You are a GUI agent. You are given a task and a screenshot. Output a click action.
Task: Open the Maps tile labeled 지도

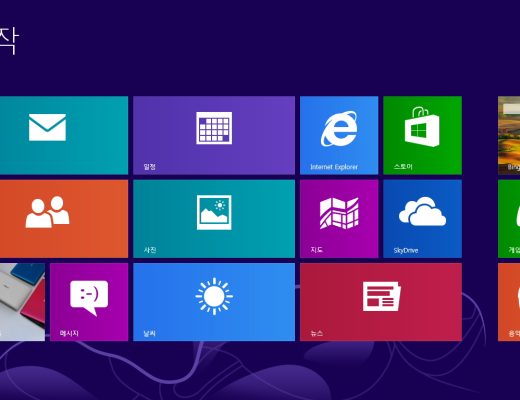[339, 219]
